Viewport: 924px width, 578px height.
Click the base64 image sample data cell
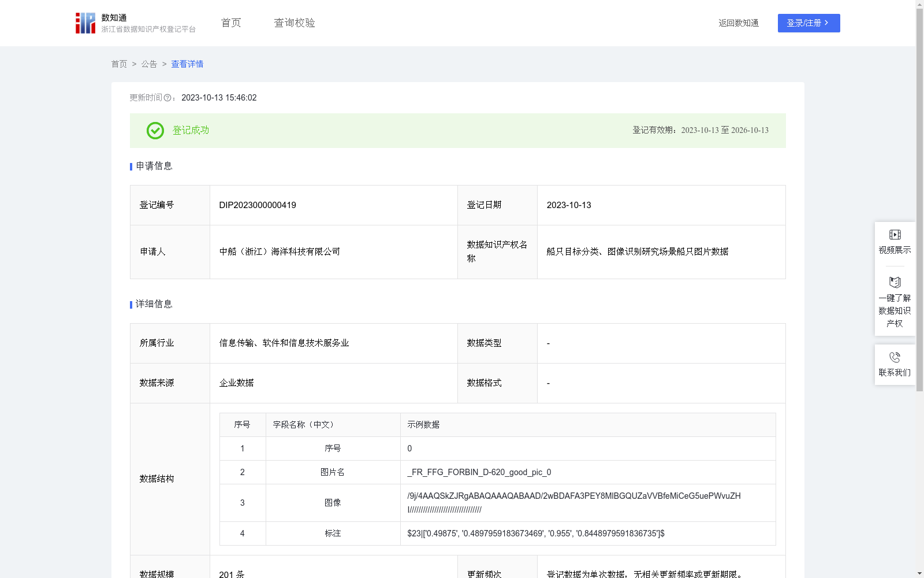point(588,503)
